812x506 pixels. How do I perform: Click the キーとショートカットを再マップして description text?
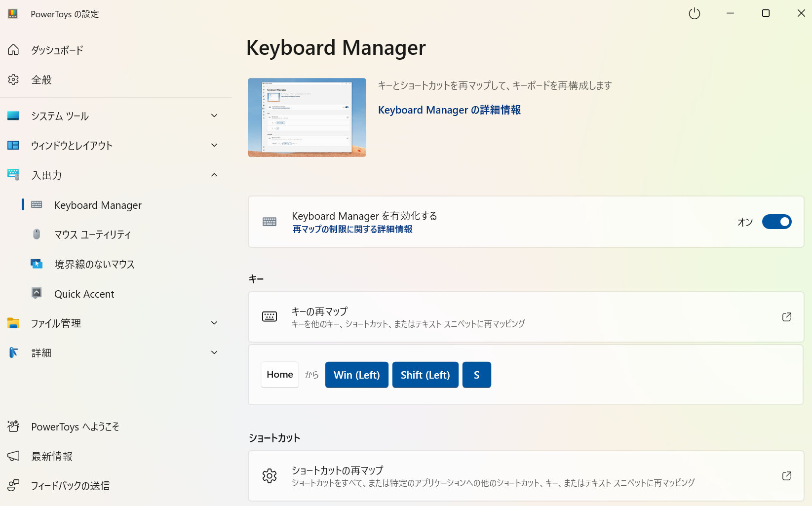click(x=495, y=85)
